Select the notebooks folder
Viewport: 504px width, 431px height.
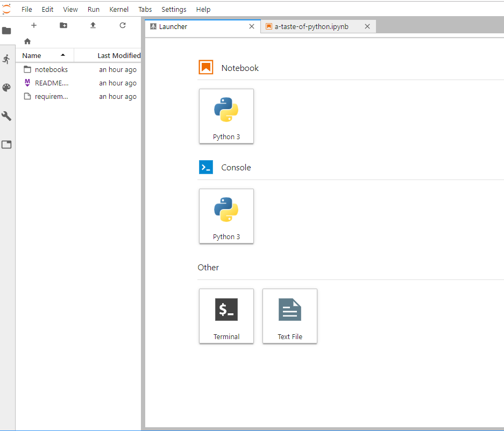(x=79, y=70)
